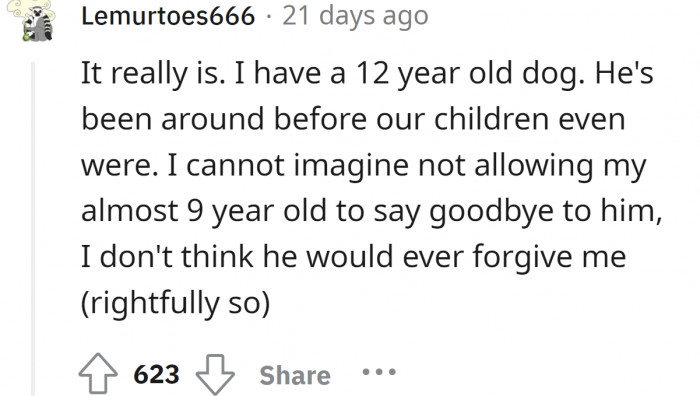
Task: Collapse the thread via vertical line
Action: coord(33,229)
